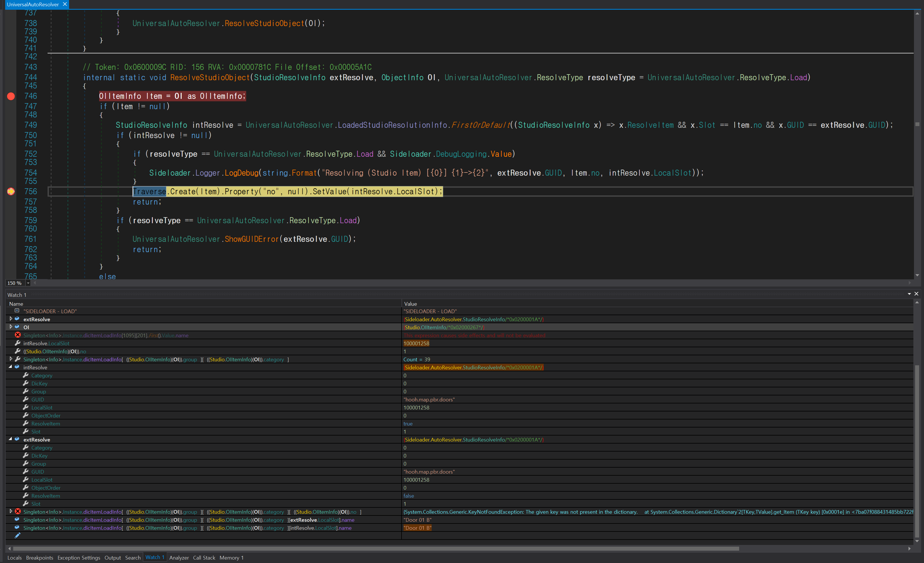Viewport: 924px width, 563px height.
Task: Open the Exception Settings tab
Action: click(79, 558)
